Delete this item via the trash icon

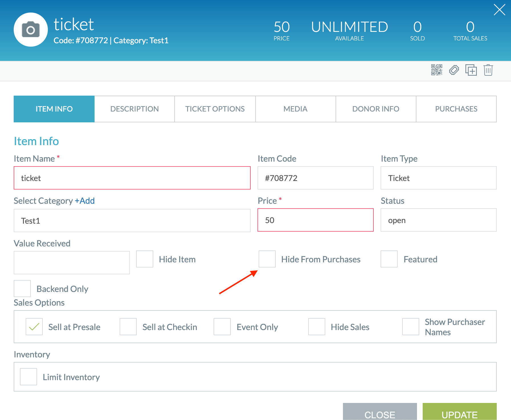[488, 70]
